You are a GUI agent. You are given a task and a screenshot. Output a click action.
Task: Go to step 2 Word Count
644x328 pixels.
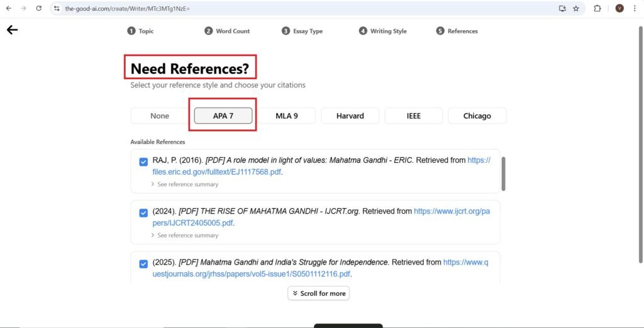[x=227, y=31]
